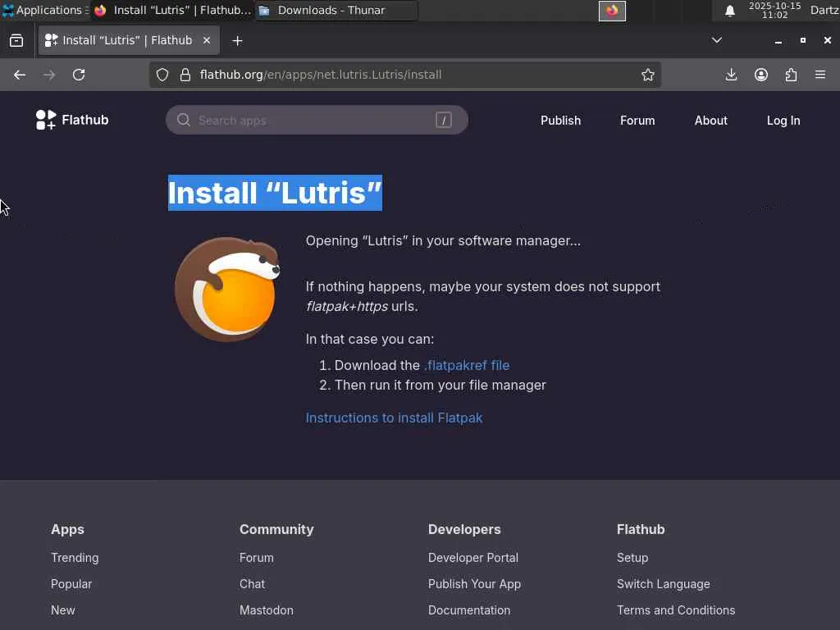
Task: Reload the Flathub page
Action: 79,75
